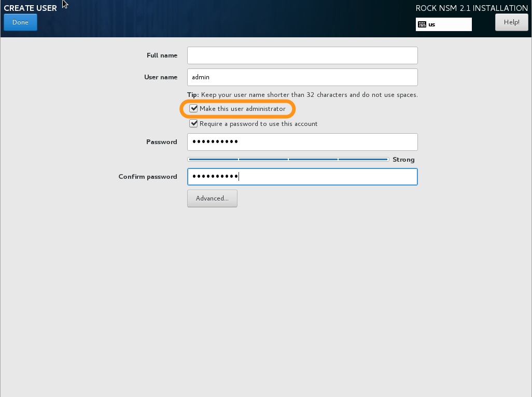Screen dimensions: 532x397
Task: Click the Strong password strength label
Action: point(403,160)
